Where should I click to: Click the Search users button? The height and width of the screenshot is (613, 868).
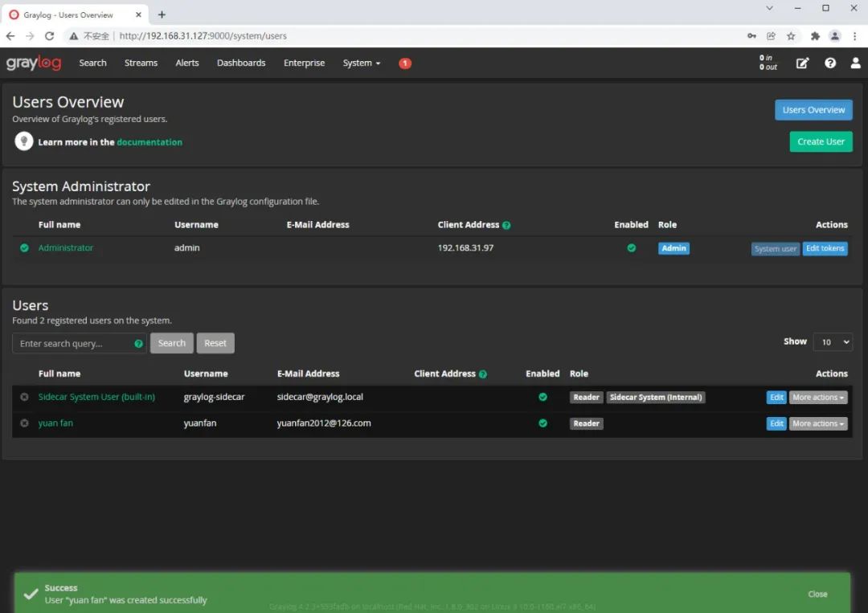(x=172, y=343)
